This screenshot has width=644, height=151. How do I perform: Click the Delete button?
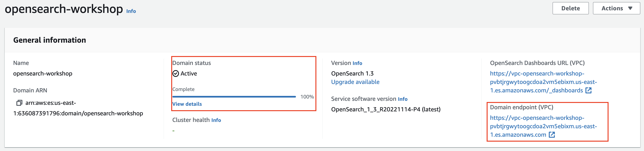[x=570, y=8]
